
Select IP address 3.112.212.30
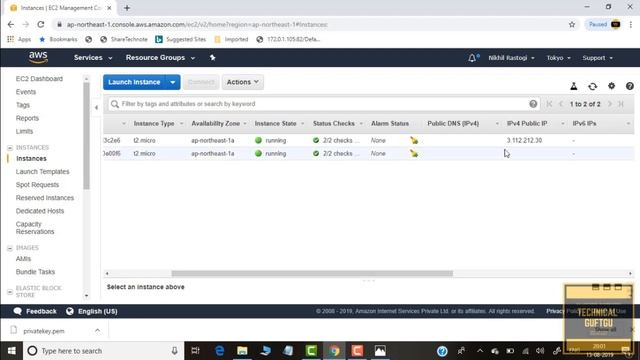pyautogui.click(x=524, y=140)
